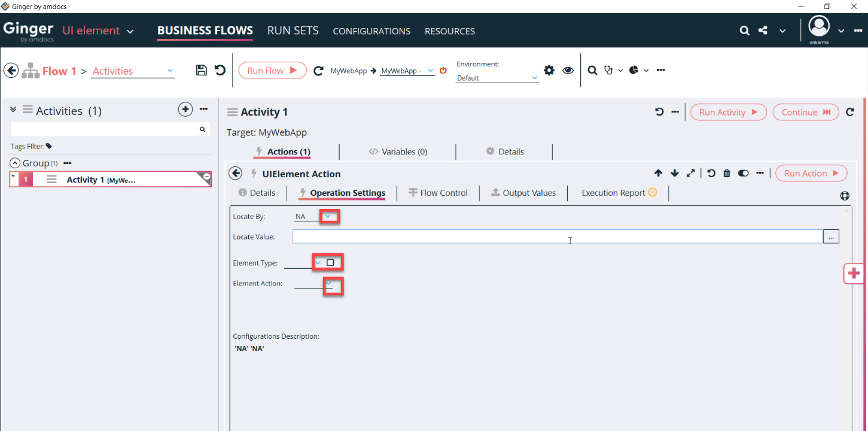
Task: Expand the action view with the diagonal arrows icon
Action: [x=690, y=174]
